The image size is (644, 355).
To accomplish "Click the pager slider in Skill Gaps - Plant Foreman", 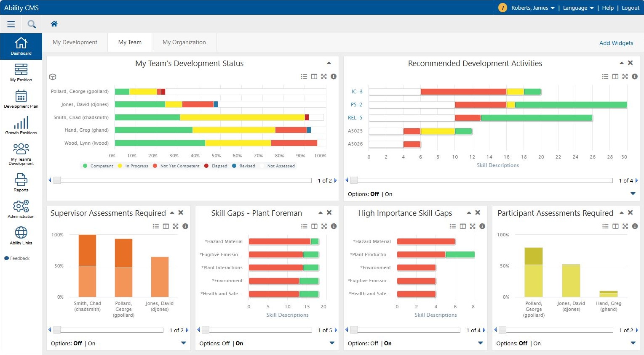I will [x=206, y=330].
